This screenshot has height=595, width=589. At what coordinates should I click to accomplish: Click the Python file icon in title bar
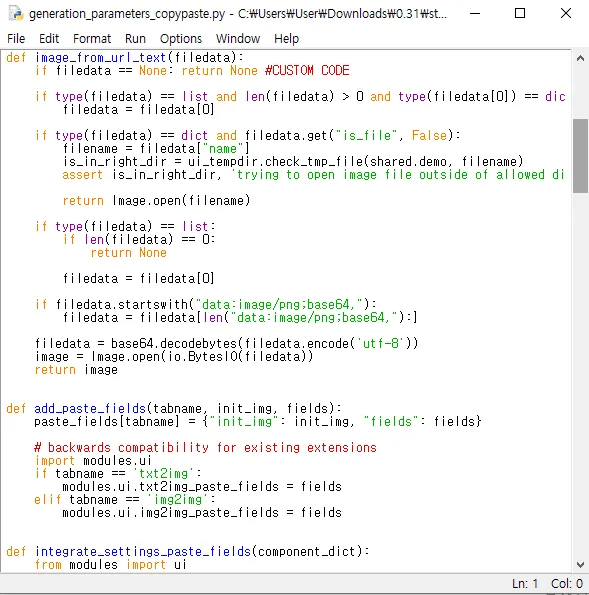click(x=16, y=14)
